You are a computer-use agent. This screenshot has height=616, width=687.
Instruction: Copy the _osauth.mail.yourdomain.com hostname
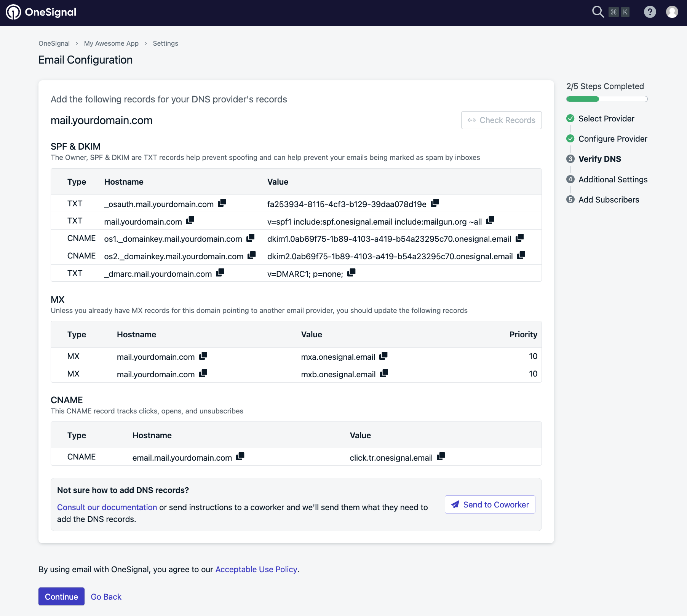click(x=222, y=203)
